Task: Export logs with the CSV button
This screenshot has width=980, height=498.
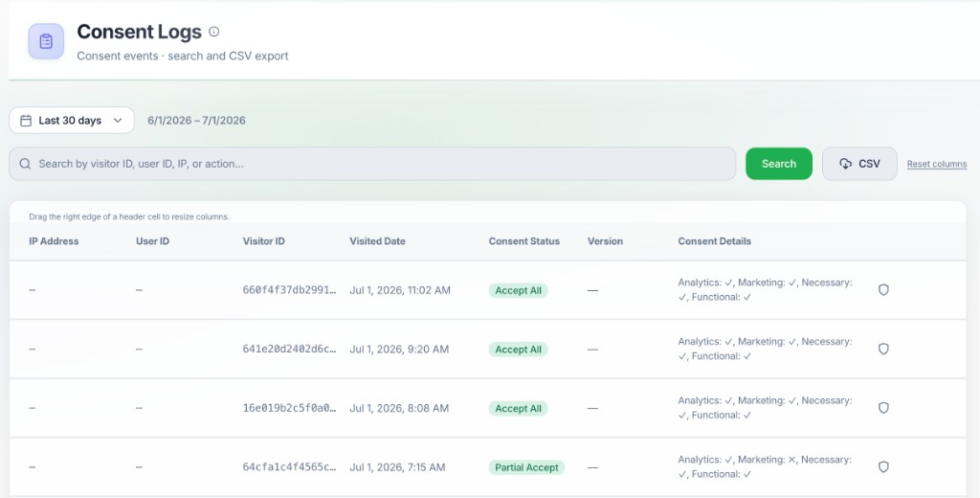Action: pos(860,164)
